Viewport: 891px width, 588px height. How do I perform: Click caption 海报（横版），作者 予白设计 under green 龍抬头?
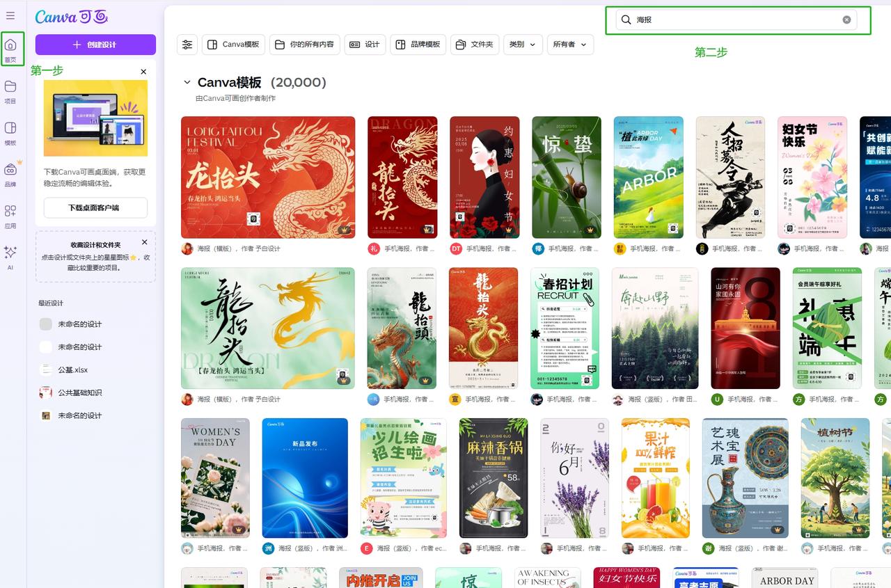pos(239,399)
